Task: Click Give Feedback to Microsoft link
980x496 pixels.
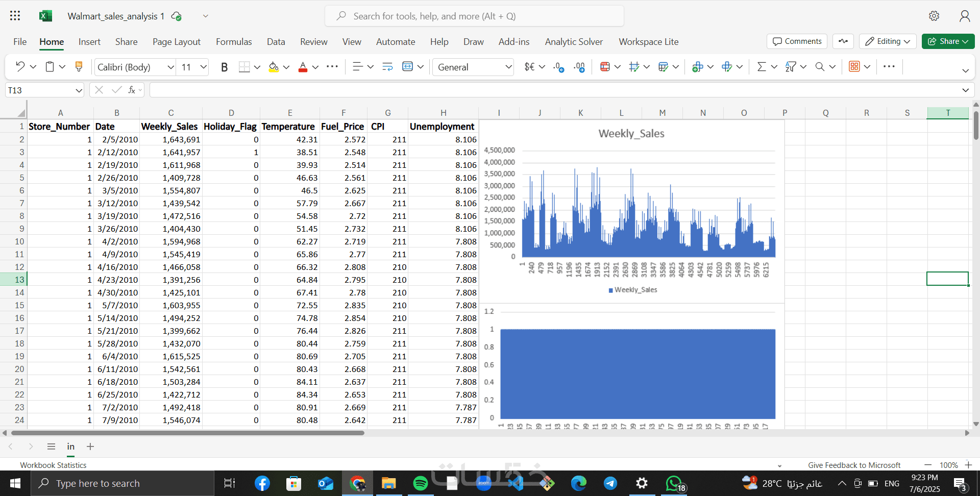Action: point(854,465)
